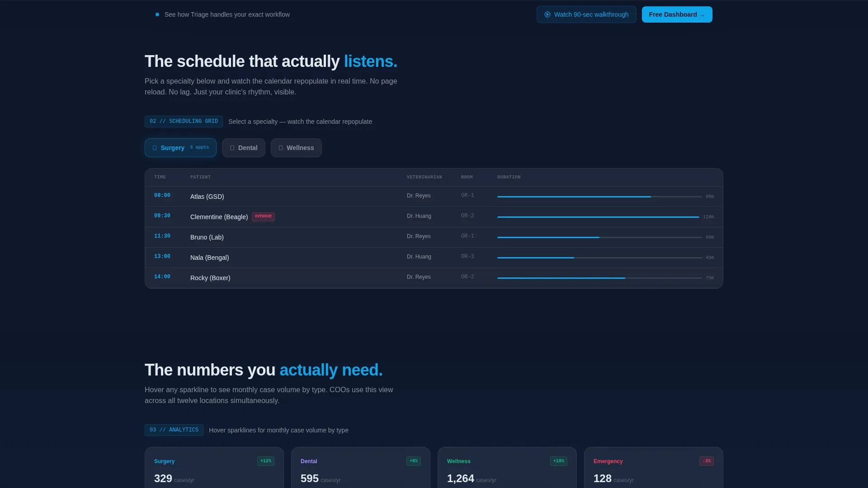Switch to the Wellness specialty tab
The image size is (868, 488).
(x=296, y=148)
